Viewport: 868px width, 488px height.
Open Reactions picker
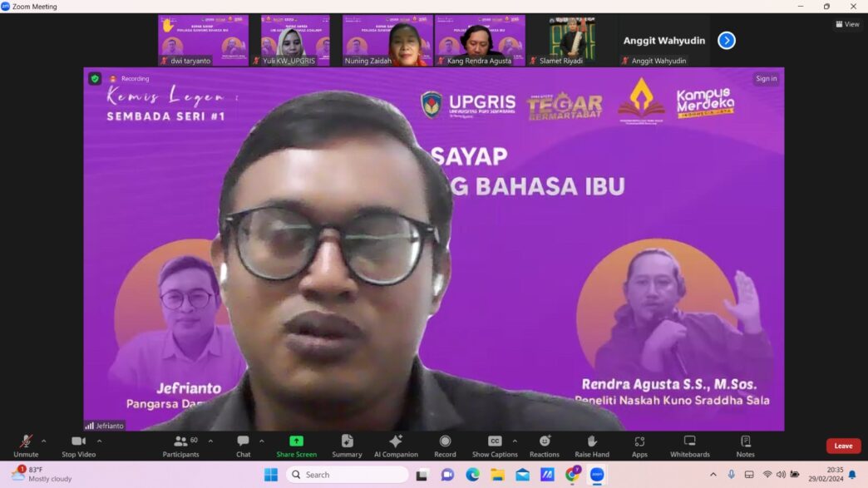[x=545, y=446]
